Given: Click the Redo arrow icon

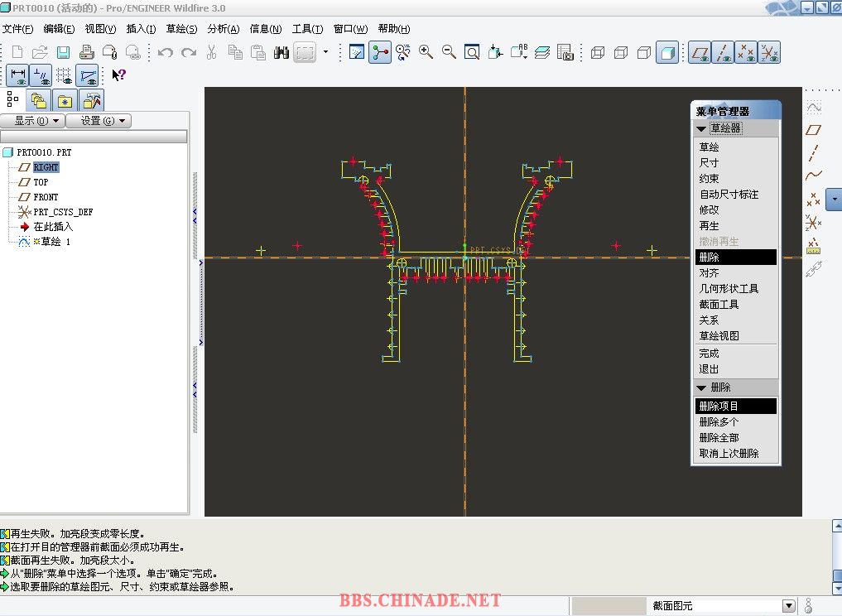Looking at the screenshot, I should (x=189, y=52).
